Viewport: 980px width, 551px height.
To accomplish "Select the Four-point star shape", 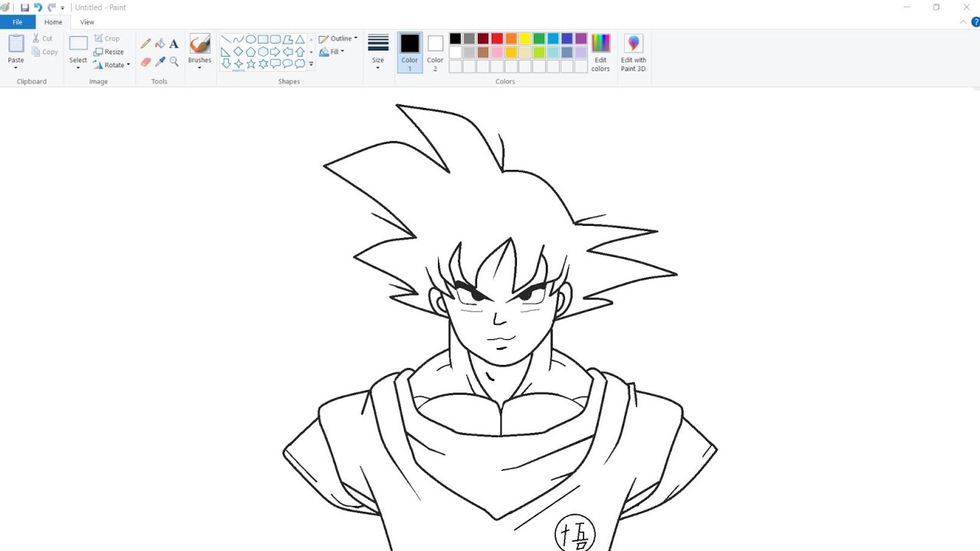I will tap(238, 64).
